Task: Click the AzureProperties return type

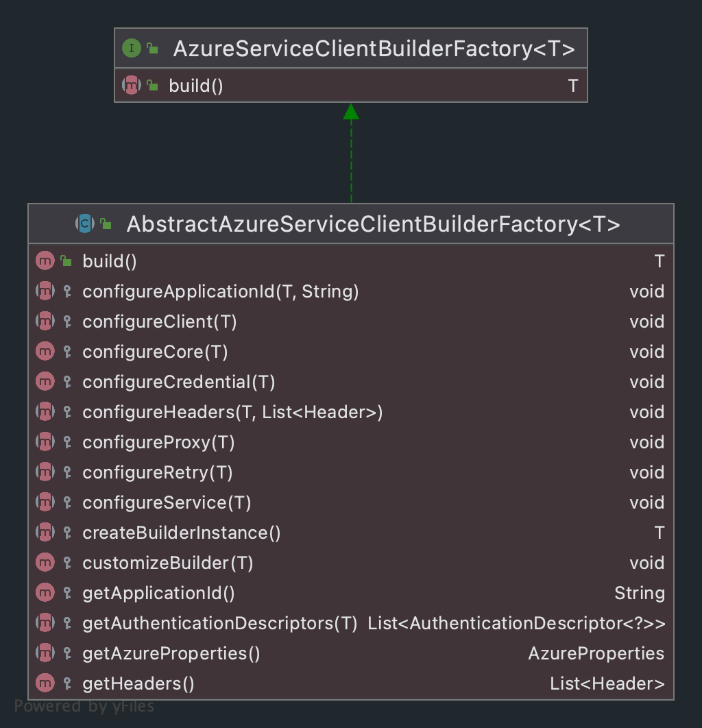Action: tap(596, 654)
